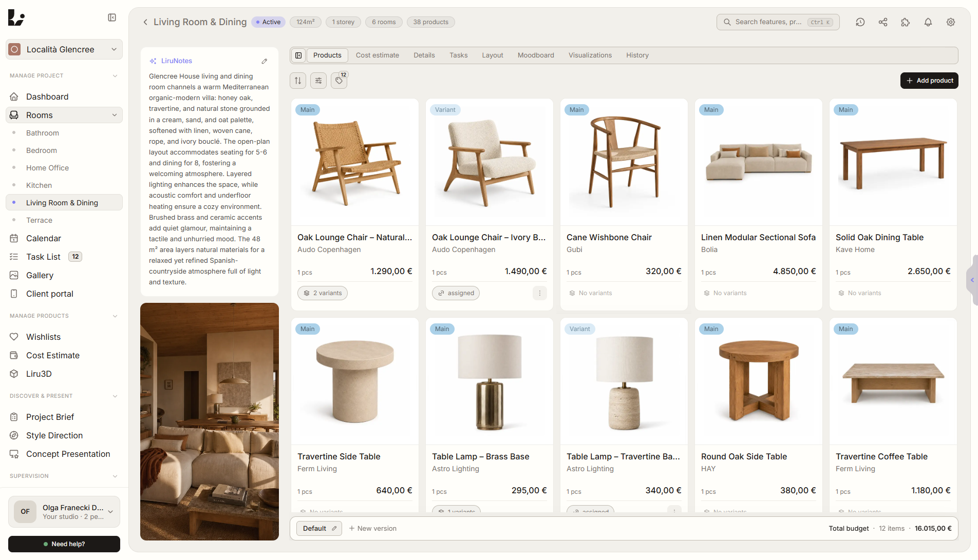Screen dimensions: 978x560
Task: Collapse the Rooms list chevron
Action: pyautogui.click(x=115, y=115)
